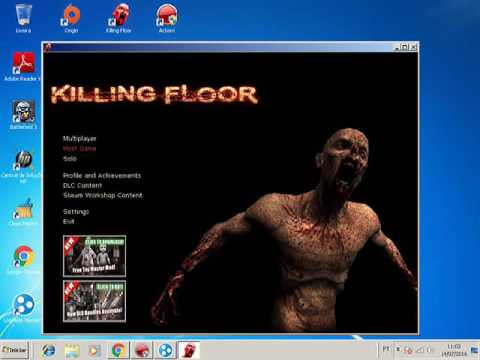The image size is (480, 360).
Task: Click the show desktop icon at the far right of the taskbar
Action: 474,350
